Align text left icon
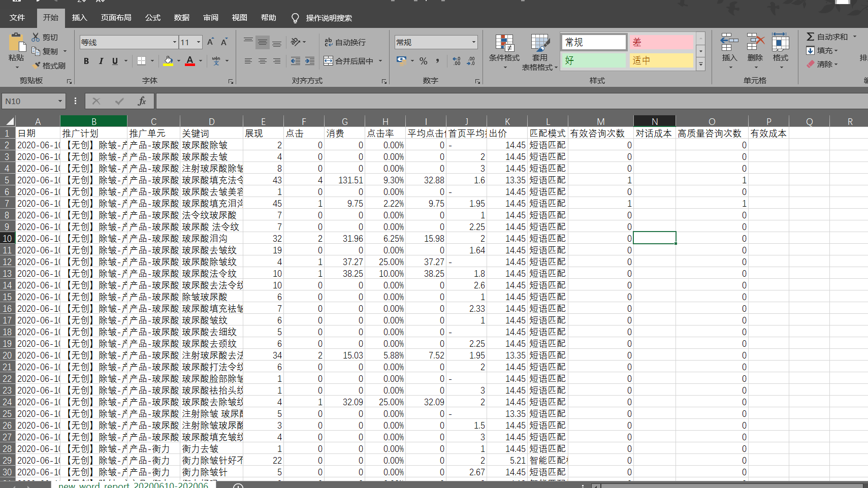This screenshot has width=868, height=488. (x=248, y=61)
